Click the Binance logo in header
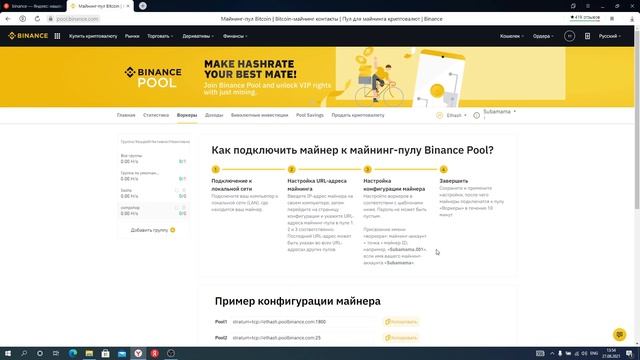This screenshot has width=640, height=360. (28, 36)
